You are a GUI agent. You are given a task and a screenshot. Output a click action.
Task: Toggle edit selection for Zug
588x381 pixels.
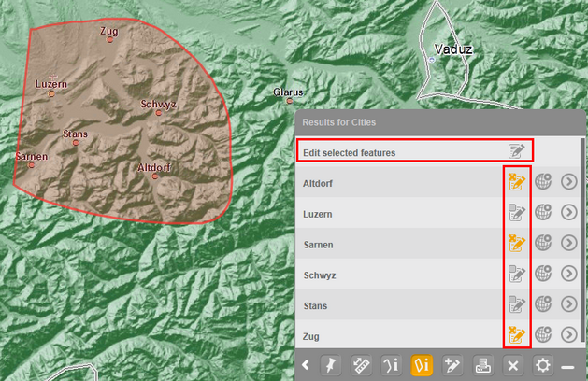516,335
